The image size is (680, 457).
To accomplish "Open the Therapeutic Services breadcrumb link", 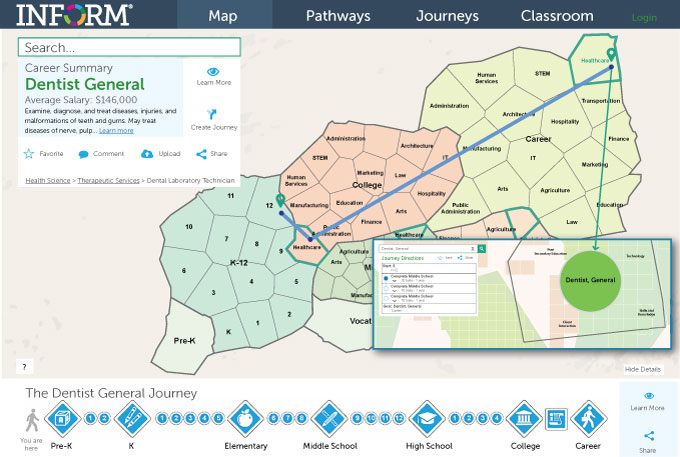I will click(108, 180).
